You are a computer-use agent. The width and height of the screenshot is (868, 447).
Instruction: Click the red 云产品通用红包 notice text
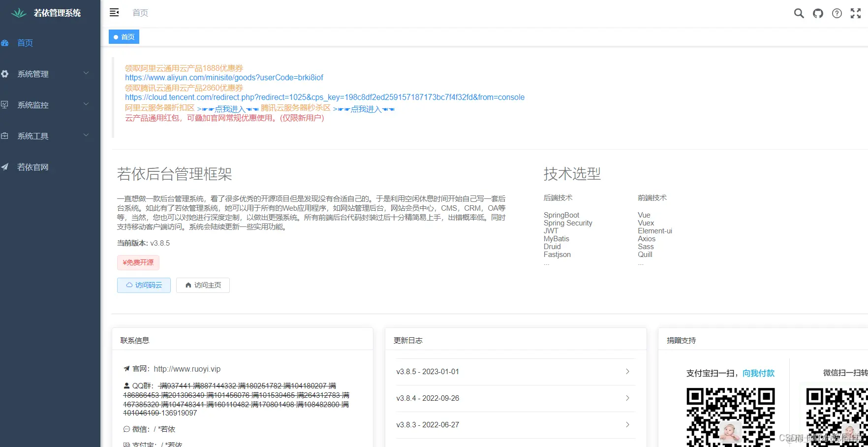click(x=224, y=118)
